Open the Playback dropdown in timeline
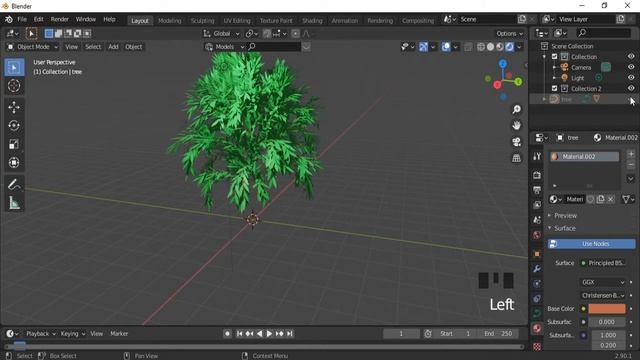The height and width of the screenshot is (360, 640). pyautogui.click(x=40, y=333)
